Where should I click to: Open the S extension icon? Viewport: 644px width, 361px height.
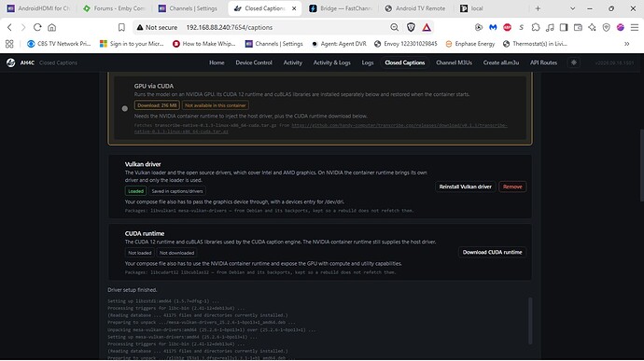pos(521,27)
